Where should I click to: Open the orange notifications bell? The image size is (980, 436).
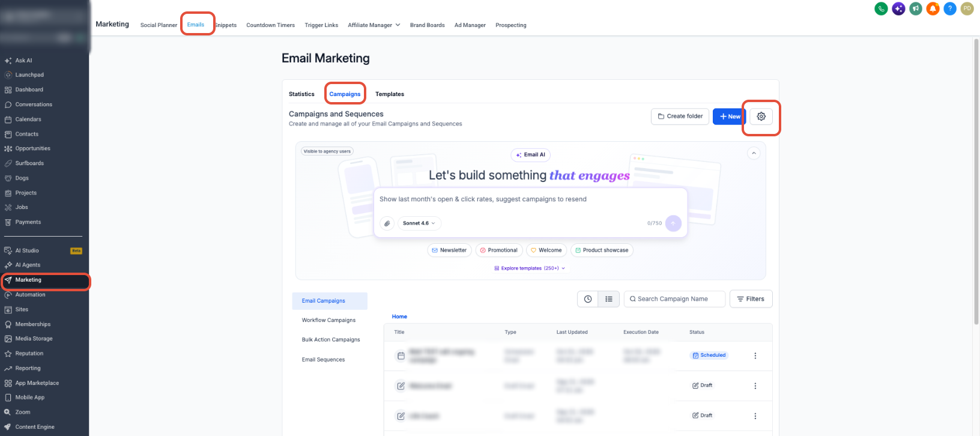coord(933,8)
